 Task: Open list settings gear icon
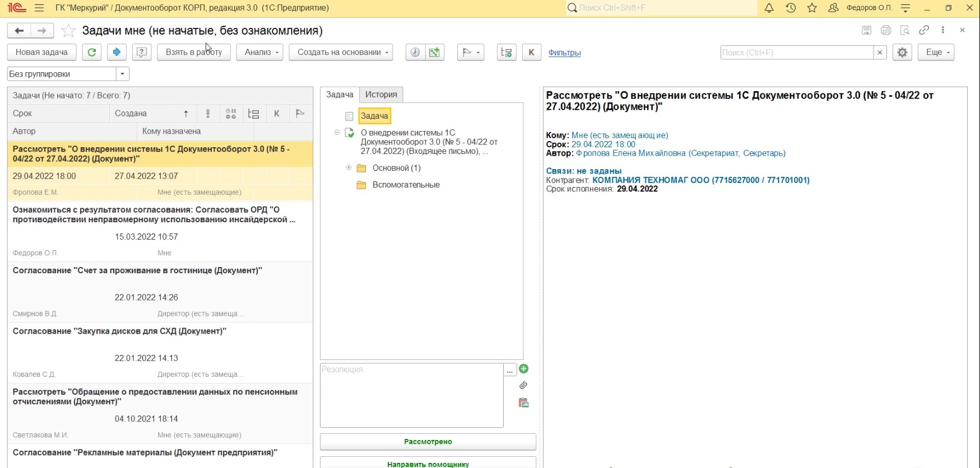902,52
